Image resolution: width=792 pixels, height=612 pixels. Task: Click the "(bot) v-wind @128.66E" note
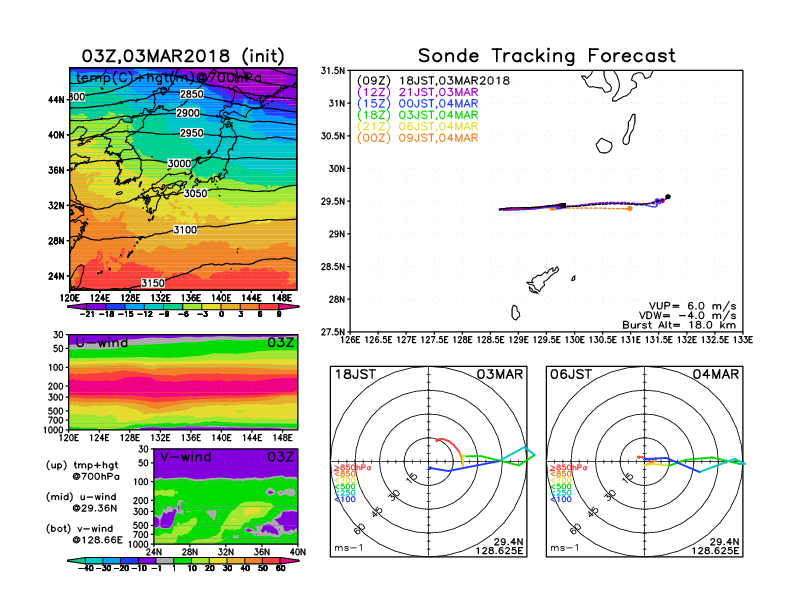(x=84, y=534)
